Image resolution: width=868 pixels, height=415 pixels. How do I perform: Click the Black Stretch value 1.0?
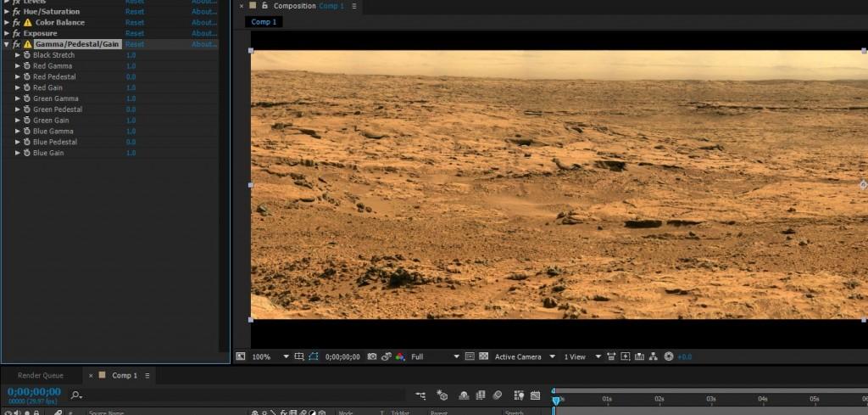[131, 55]
